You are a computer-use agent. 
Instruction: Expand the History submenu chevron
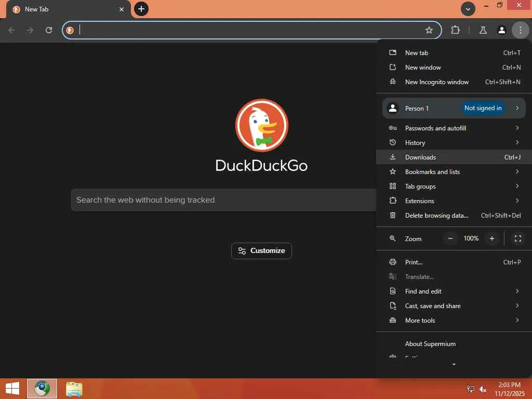click(x=517, y=142)
